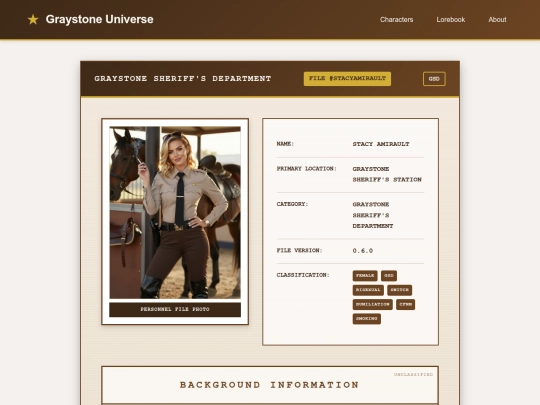
Task: Click the GRAYSTONE SHERIFF'S STATION location value
Action: click(387, 174)
